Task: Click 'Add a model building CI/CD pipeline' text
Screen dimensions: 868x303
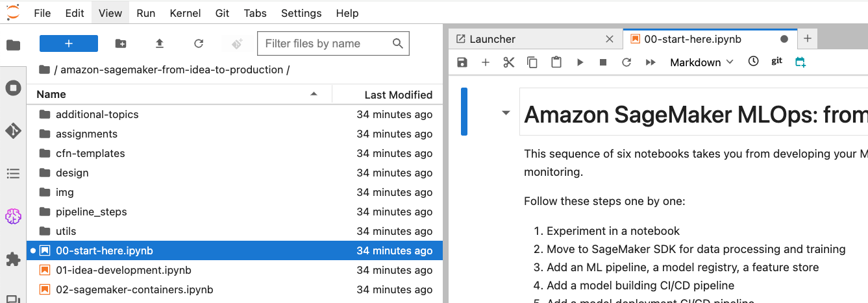Action: pyautogui.click(x=640, y=285)
